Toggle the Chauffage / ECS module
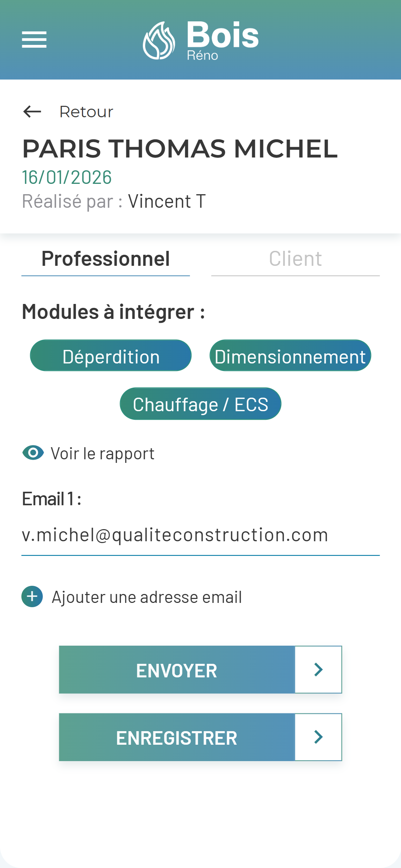This screenshot has width=401, height=868. click(x=200, y=404)
